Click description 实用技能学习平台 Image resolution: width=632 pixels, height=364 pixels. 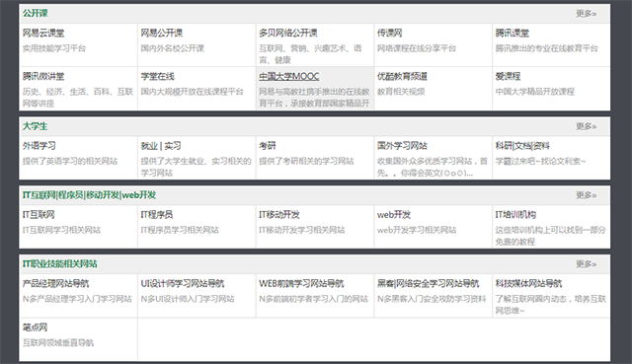pyautogui.click(x=54, y=48)
